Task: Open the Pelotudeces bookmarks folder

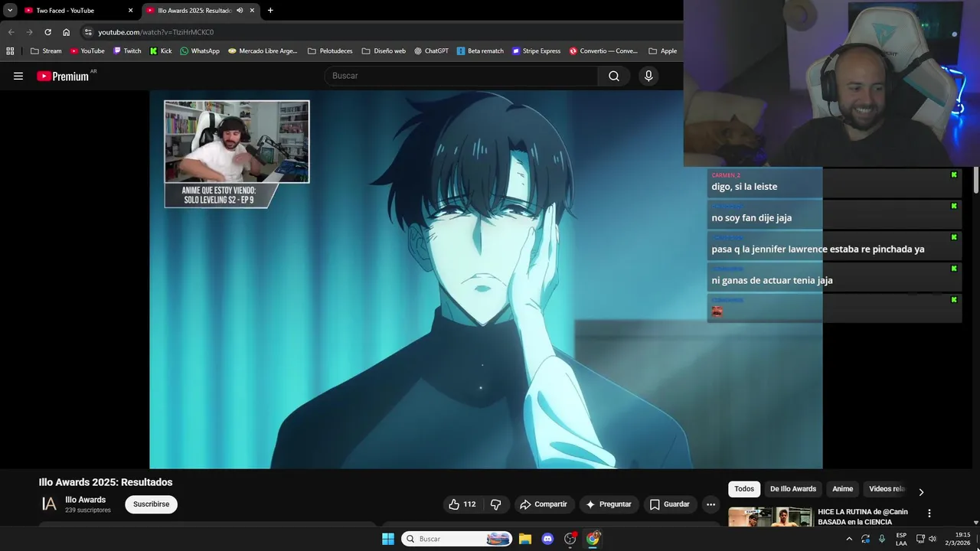Action: pyautogui.click(x=330, y=51)
